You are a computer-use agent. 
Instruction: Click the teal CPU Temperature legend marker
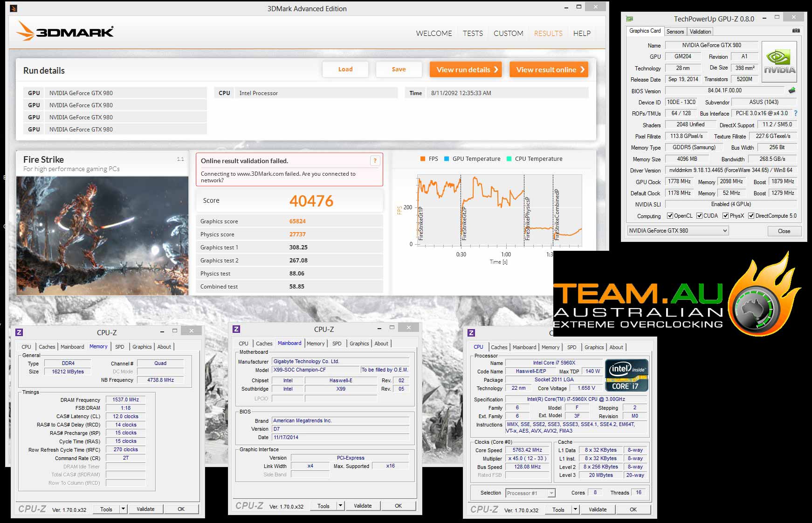[x=509, y=159]
